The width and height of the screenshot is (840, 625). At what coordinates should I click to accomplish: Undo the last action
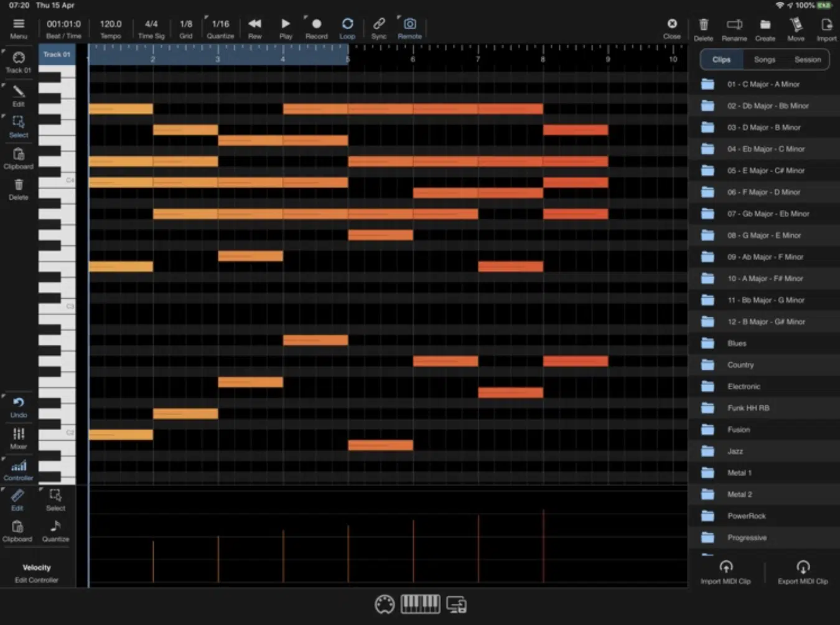coord(19,407)
